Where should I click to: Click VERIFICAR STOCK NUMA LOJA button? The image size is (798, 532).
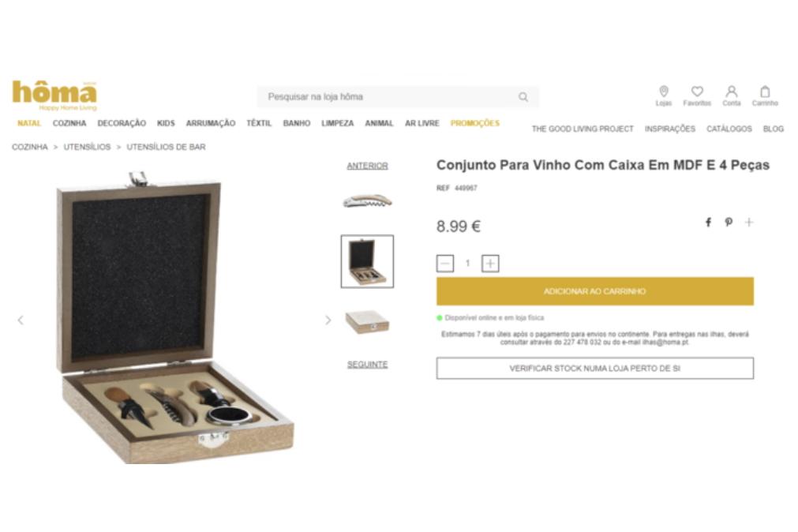point(595,368)
